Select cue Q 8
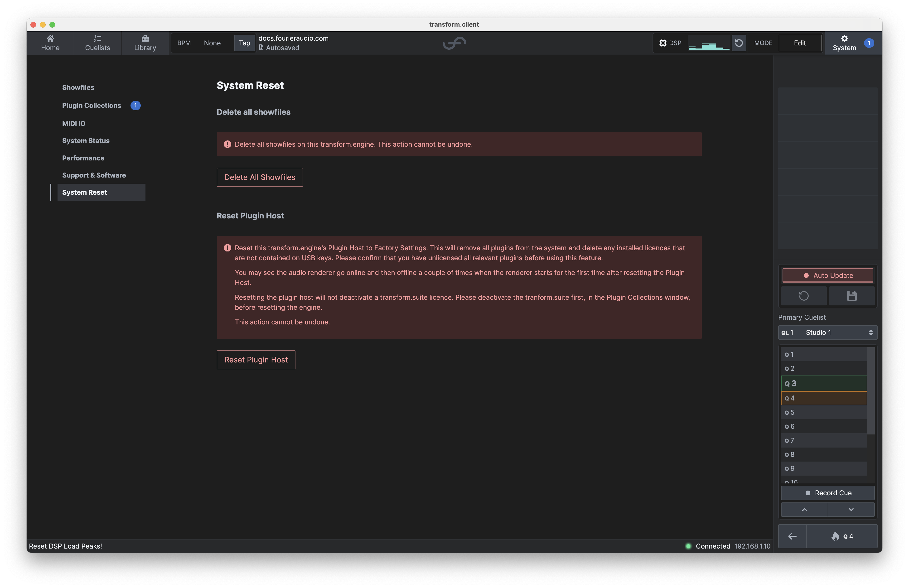The image size is (909, 588). (x=824, y=454)
